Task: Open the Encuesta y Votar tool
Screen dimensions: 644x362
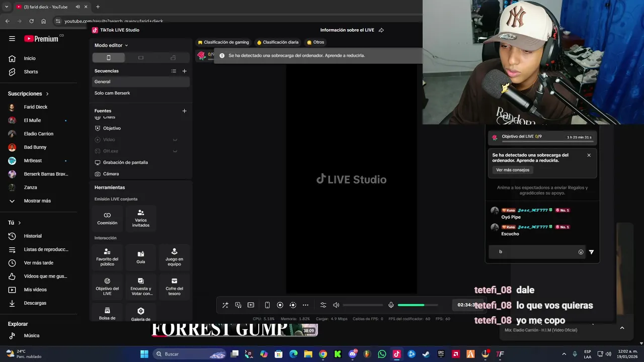Action: [x=141, y=287]
